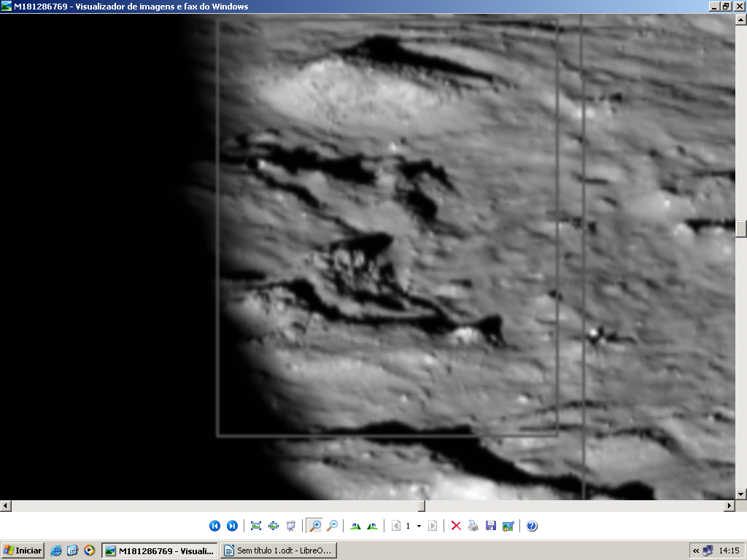This screenshot has height=560, width=747.
Task: Open the Iniciar start menu
Action: click(23, 551)
